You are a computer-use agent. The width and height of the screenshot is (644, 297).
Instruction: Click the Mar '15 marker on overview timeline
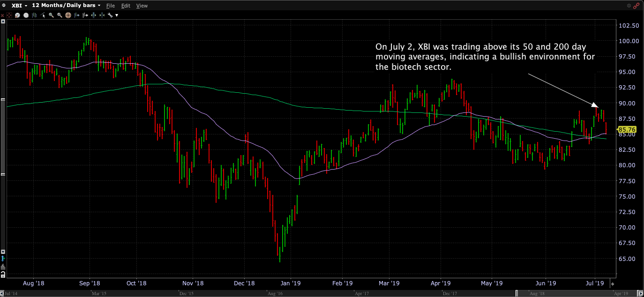pos(99,294)
